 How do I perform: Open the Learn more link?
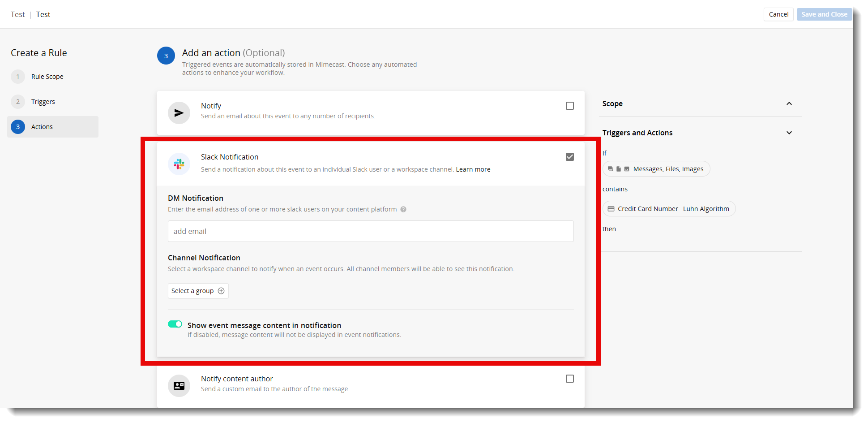[473, 169]
